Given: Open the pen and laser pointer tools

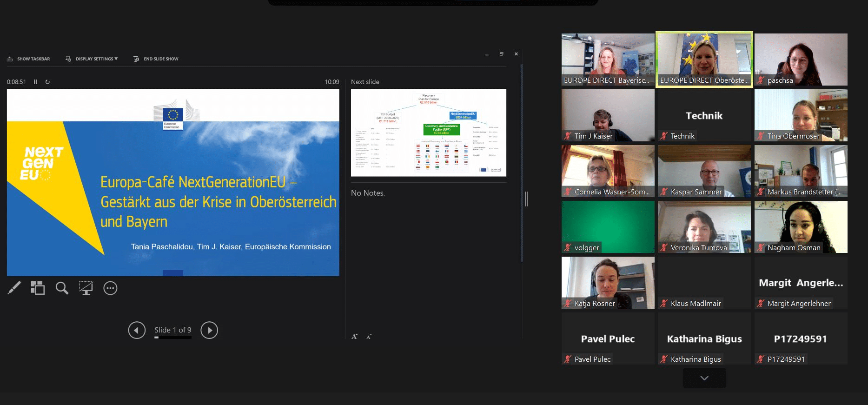Looking at the screenshot, I should [14, 288].
